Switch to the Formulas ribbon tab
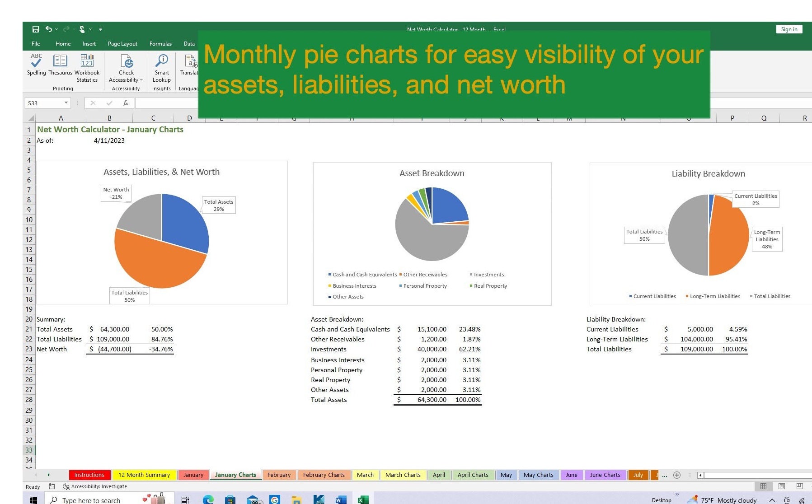Image resolution: width=812 pixels, height=504 pixels. 160,44
